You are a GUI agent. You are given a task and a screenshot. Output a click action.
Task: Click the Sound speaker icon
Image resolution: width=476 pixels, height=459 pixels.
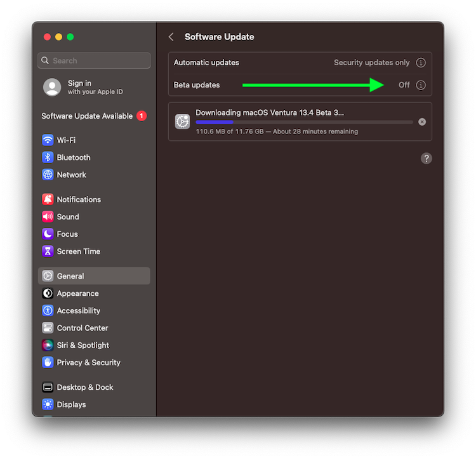coord(48,216)
